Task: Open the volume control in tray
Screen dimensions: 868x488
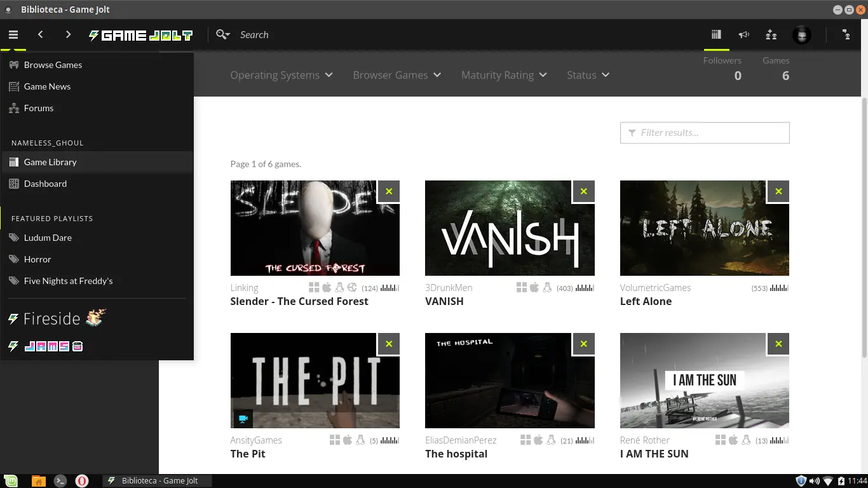Action: (x=814, y=481)
